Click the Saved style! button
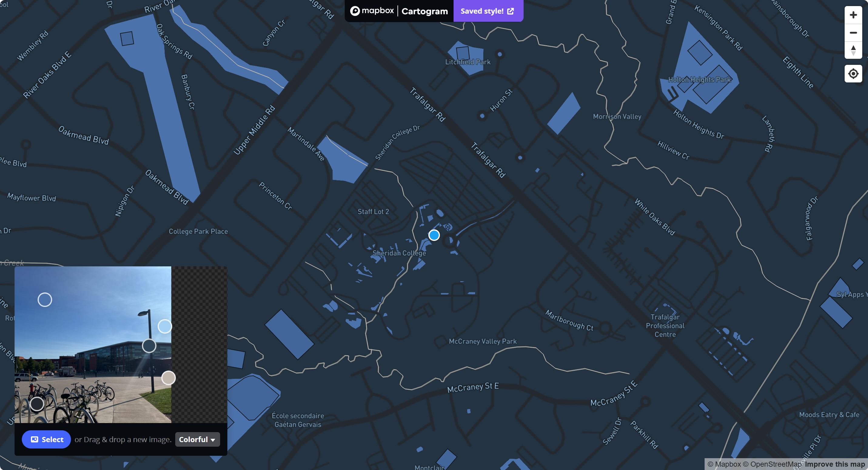Image resolution: width=868 pixels, height=470 pixels. tap(482, 11)
